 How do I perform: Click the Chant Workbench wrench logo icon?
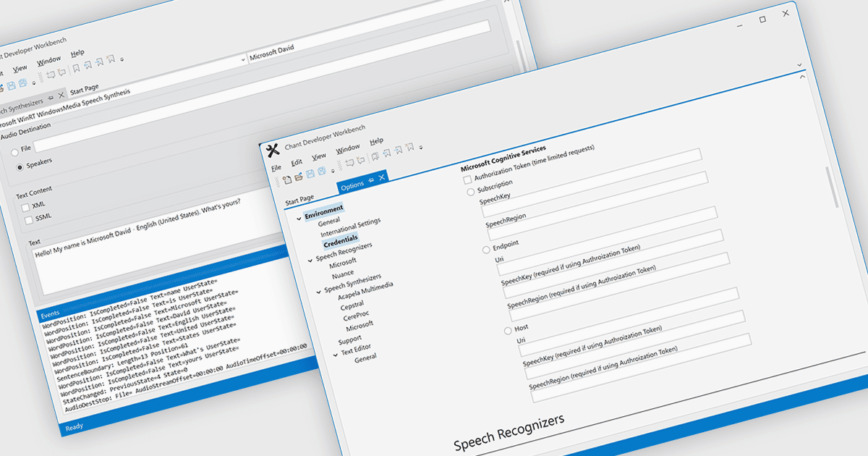pyautogui.click(x=273, y=150)
